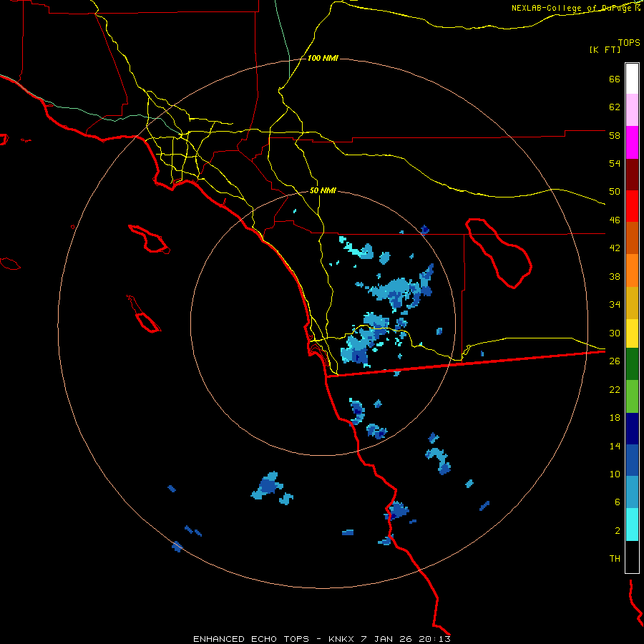644x644 pixels.
Task: Click the white swatch in the tops legend
Action: click(x=632, y=79)
